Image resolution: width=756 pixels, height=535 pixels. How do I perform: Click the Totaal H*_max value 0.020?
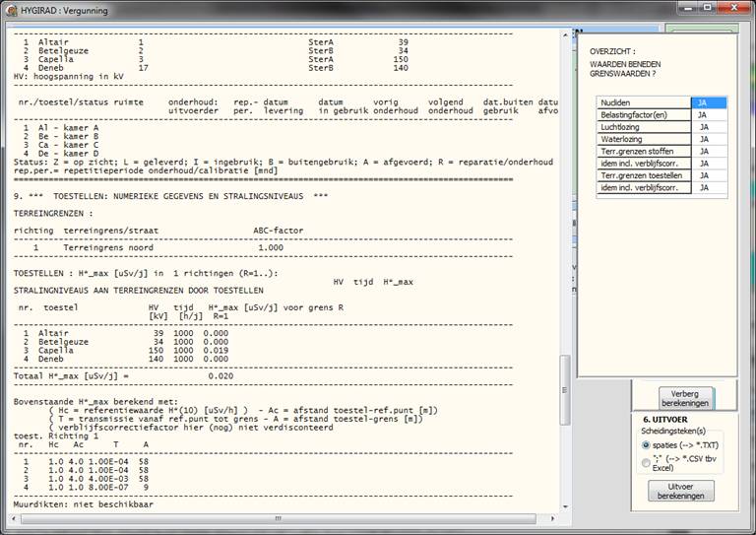[x=220, y=375]
